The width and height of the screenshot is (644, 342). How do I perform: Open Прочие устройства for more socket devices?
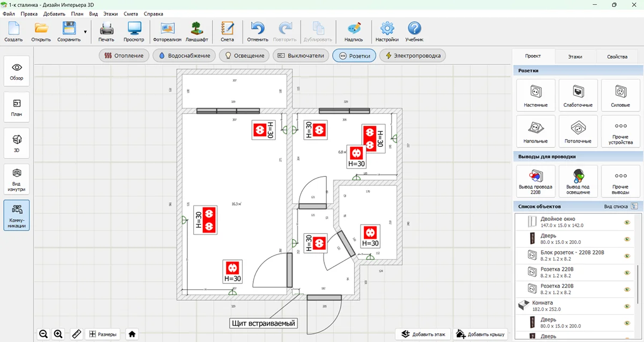620,131
